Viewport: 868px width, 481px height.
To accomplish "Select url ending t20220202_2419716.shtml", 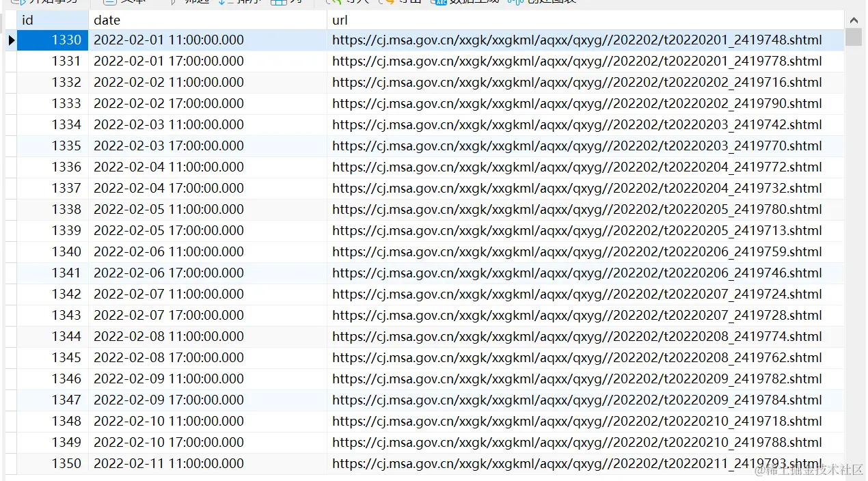I will point(586,83).
